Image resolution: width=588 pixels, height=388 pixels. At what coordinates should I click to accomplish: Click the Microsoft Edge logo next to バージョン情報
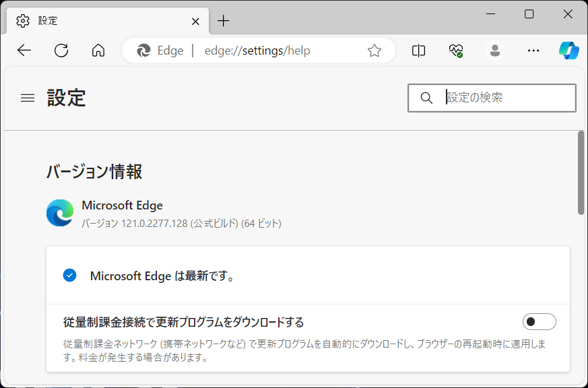(x=59, y=212)
